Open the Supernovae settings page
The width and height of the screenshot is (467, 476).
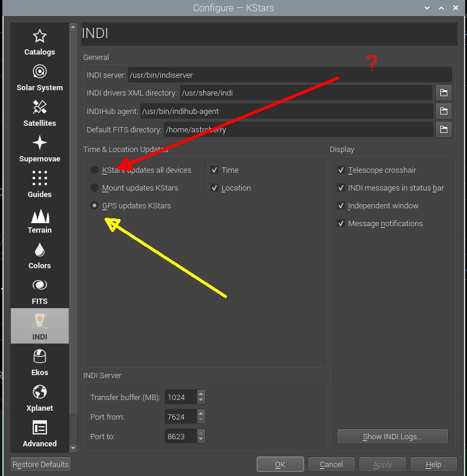39,149
